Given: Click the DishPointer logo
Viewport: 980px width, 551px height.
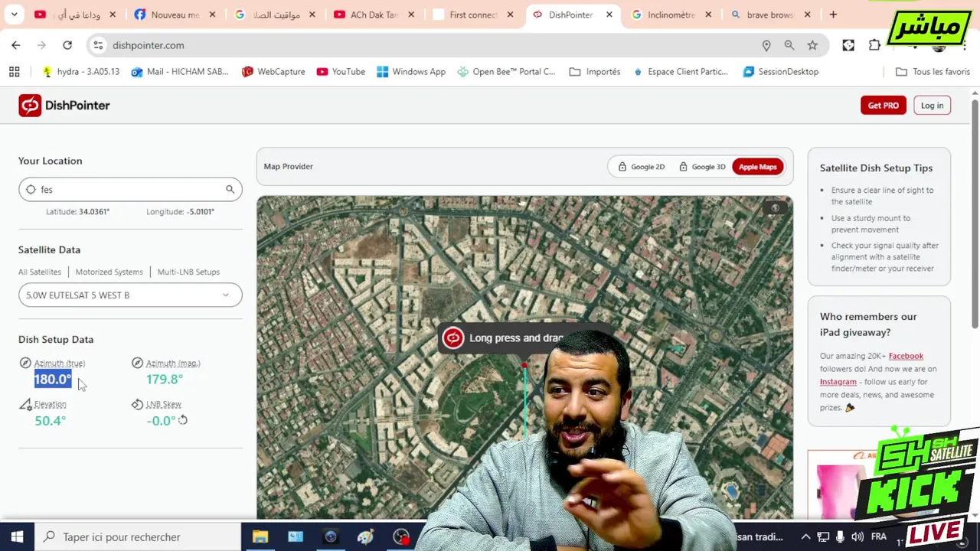Looking at the screenshot, I should pos(64,106).
